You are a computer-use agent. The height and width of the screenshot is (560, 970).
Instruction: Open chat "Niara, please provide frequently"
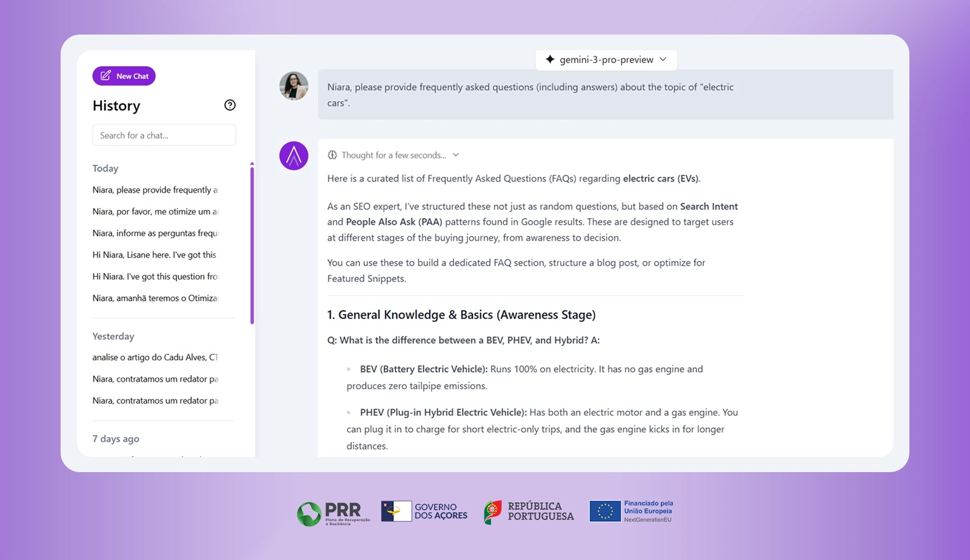pos(155,190)
